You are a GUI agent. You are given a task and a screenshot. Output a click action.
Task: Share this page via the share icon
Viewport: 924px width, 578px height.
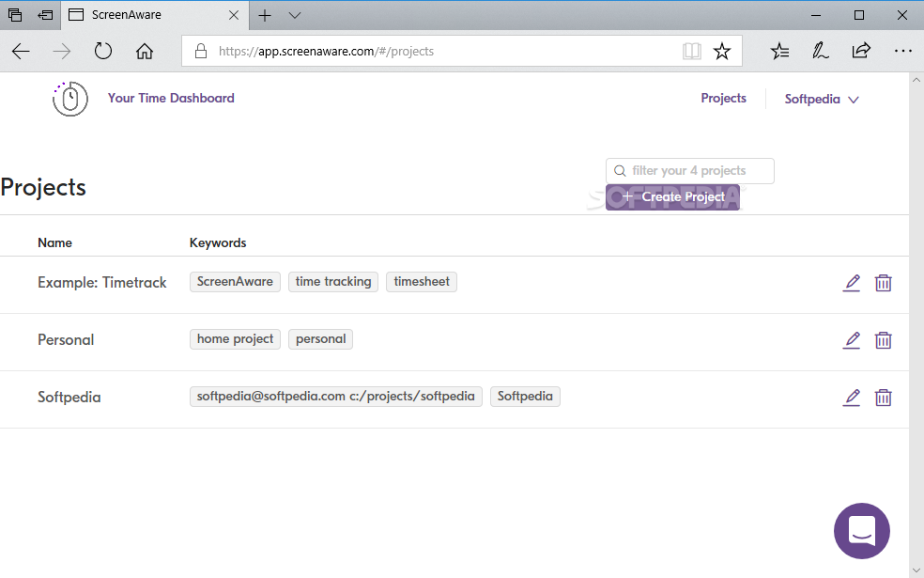[x=861, y=52]
